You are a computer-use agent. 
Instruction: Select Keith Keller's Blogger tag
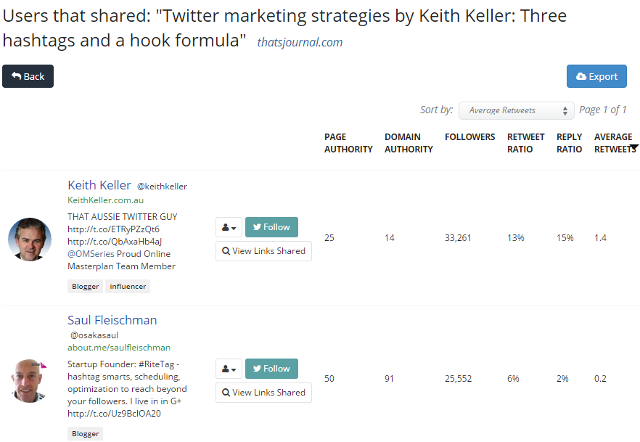[x=84, y=286]
